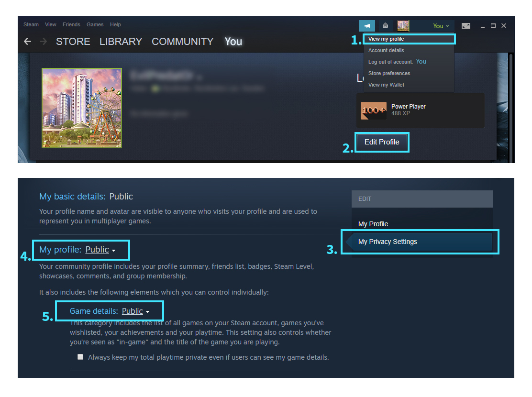Open the announcements megaphone icon
This screenshot has height=397, width=532.
pos(367,26)
